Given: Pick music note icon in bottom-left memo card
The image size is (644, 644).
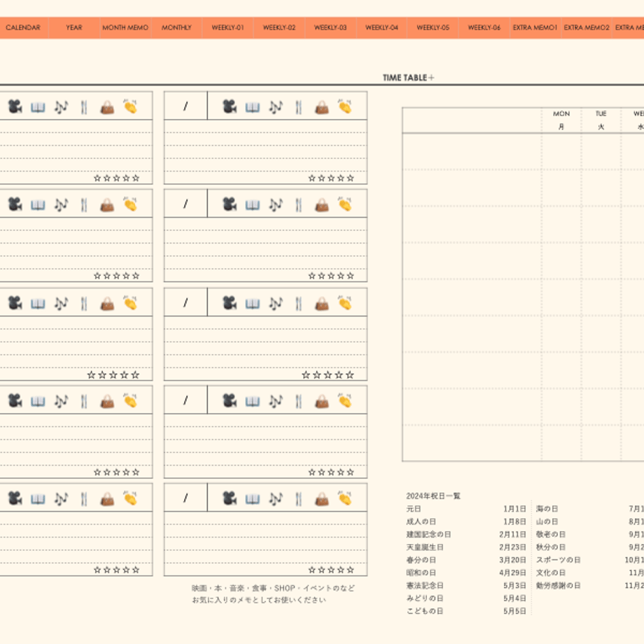Looking at the screenshot, I should pos(61,498).
